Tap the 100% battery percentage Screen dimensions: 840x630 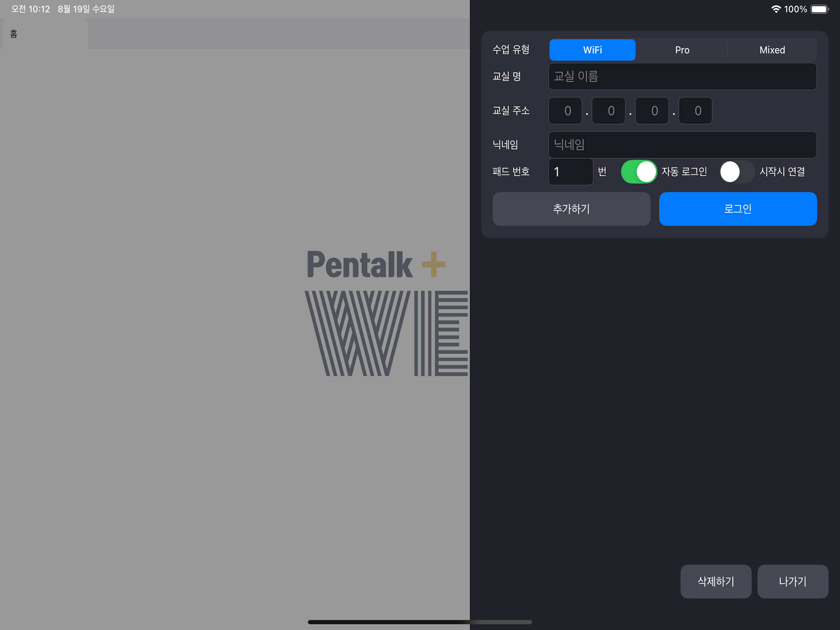pyautogui.click(x=795, y=9)
